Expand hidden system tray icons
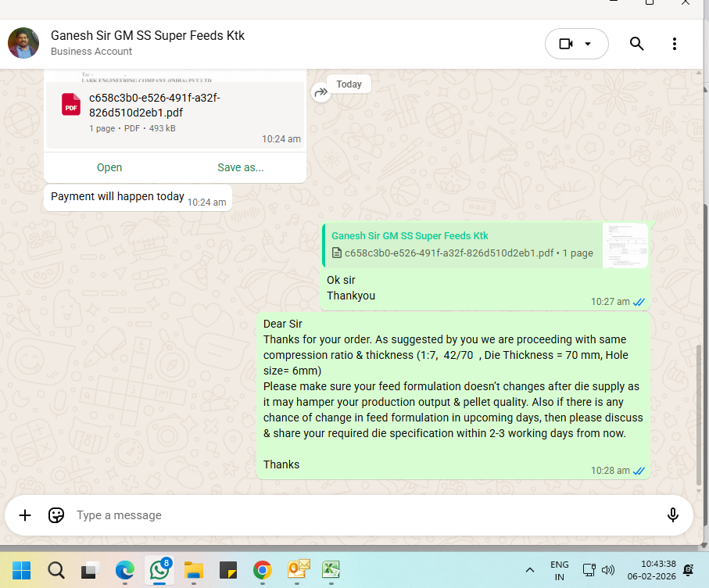709x588 pixels. [x=529, y=570]
